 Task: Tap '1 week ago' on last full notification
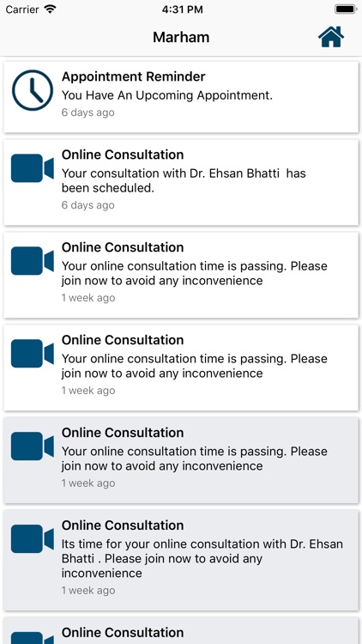[88, 591]
